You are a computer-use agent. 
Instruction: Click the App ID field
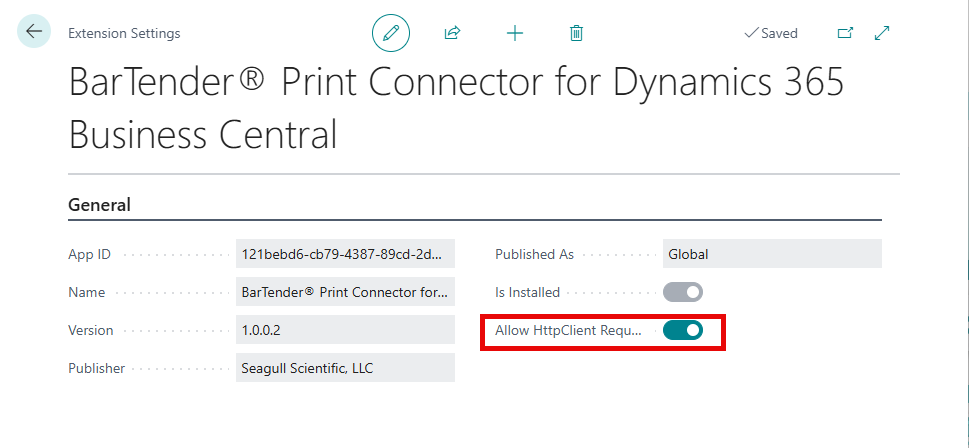[x=345, y=254]
